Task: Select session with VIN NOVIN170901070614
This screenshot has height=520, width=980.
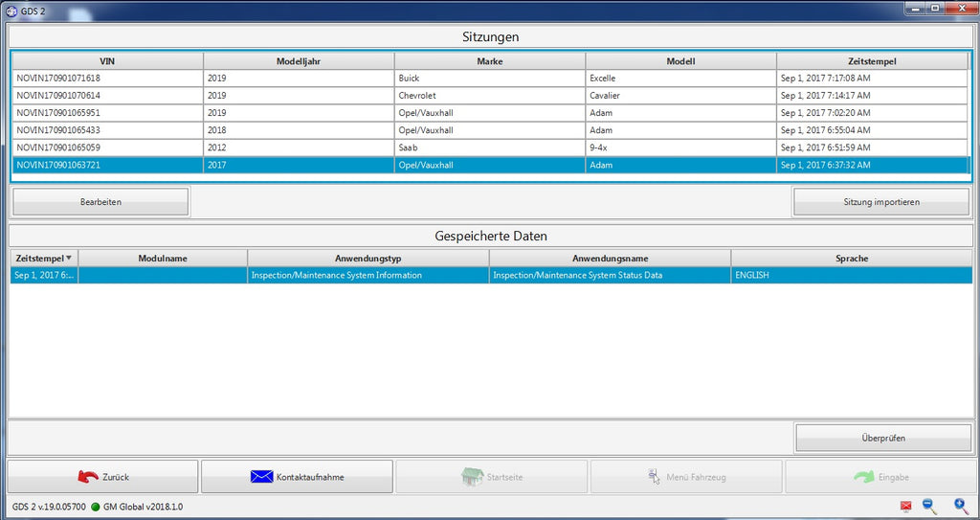Action: 107,96
